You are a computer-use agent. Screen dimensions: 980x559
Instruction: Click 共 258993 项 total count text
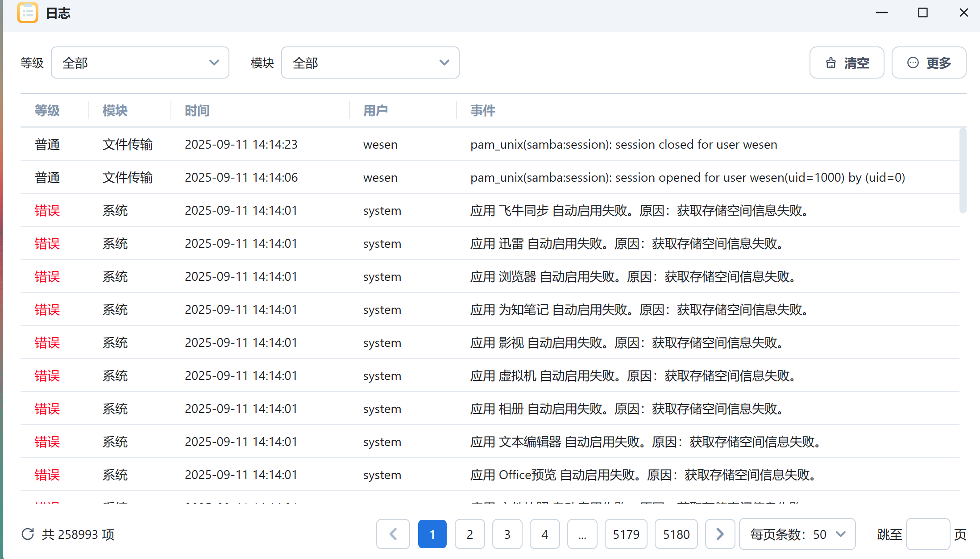click(x=78, y=534)
